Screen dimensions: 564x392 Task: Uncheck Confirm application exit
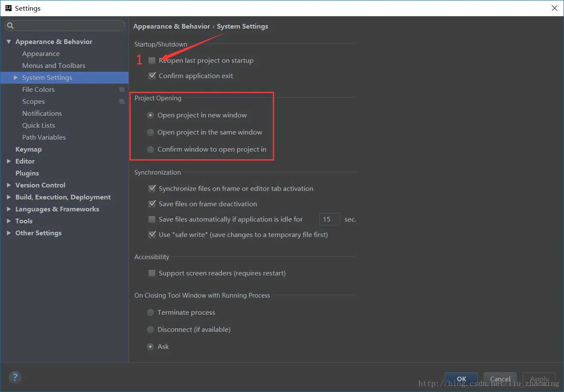(152, 76)
